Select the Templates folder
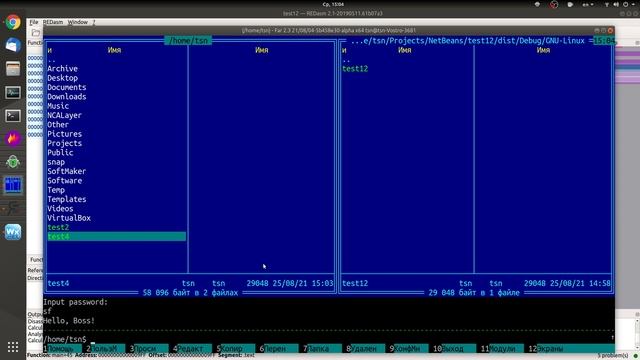The width and height of the screenshot is (640, 360). pos(67,200)
